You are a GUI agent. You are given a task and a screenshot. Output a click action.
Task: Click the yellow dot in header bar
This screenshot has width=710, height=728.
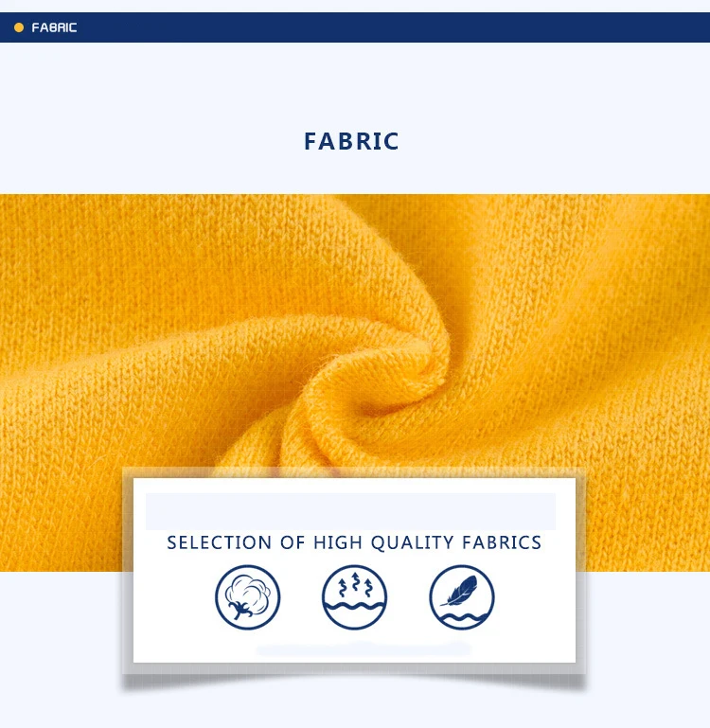coord(19,27)
